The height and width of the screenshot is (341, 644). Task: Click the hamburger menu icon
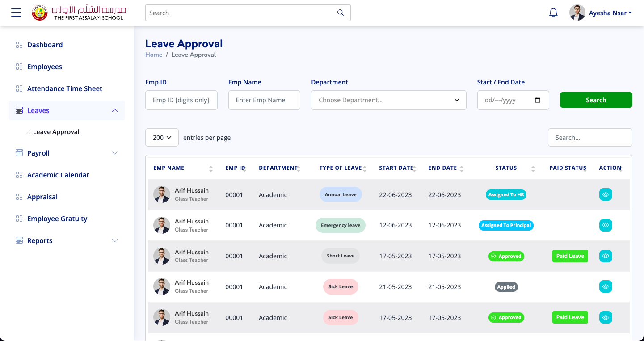(16, 13)
